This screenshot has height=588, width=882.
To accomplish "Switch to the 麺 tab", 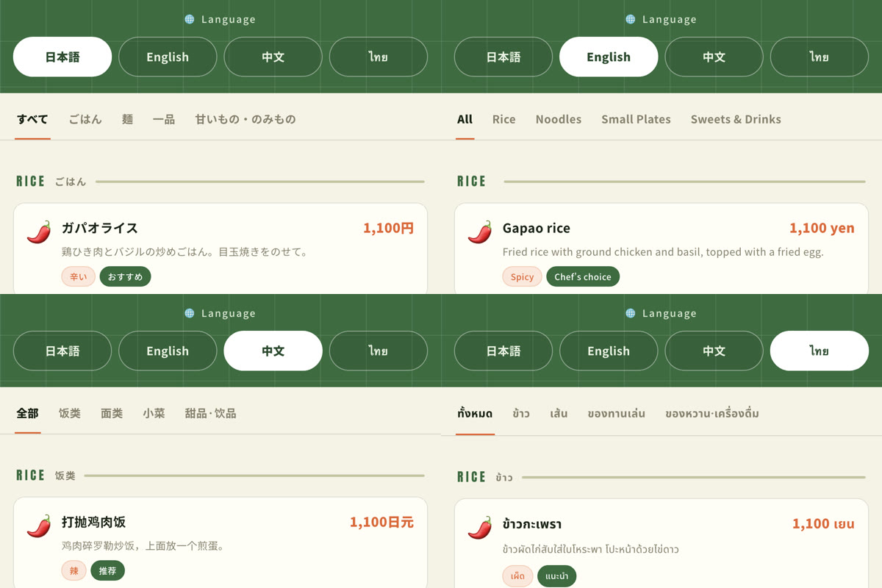I will point(128,119).
